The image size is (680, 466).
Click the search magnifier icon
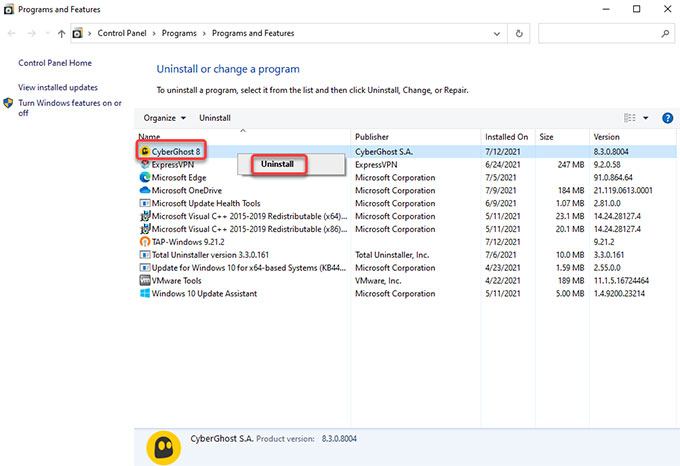(x=665, y=33)
